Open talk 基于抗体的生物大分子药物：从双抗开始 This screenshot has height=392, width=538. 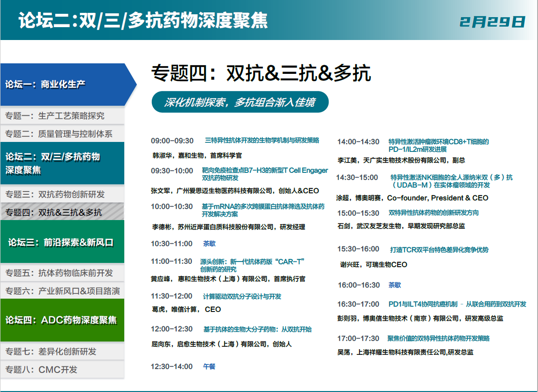click(x=258, y=329)
